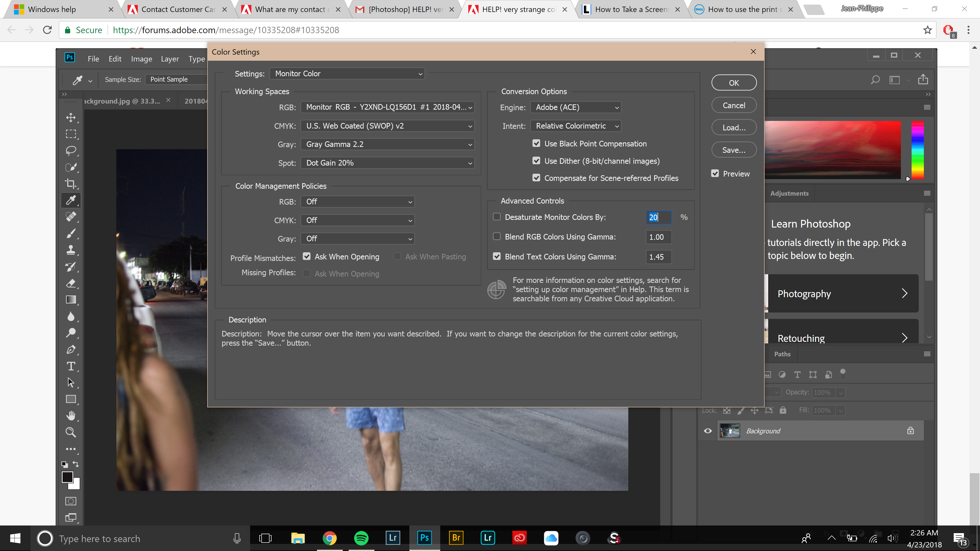Open the RGB working space dropdown

[387, 107]
